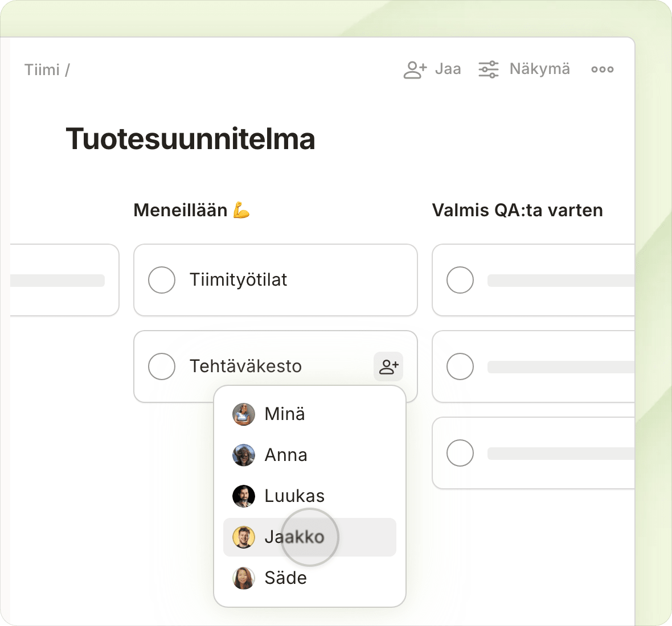Tick the third circle in the QA column
This screenshot has width=672, height=626.
coord(460,453)
